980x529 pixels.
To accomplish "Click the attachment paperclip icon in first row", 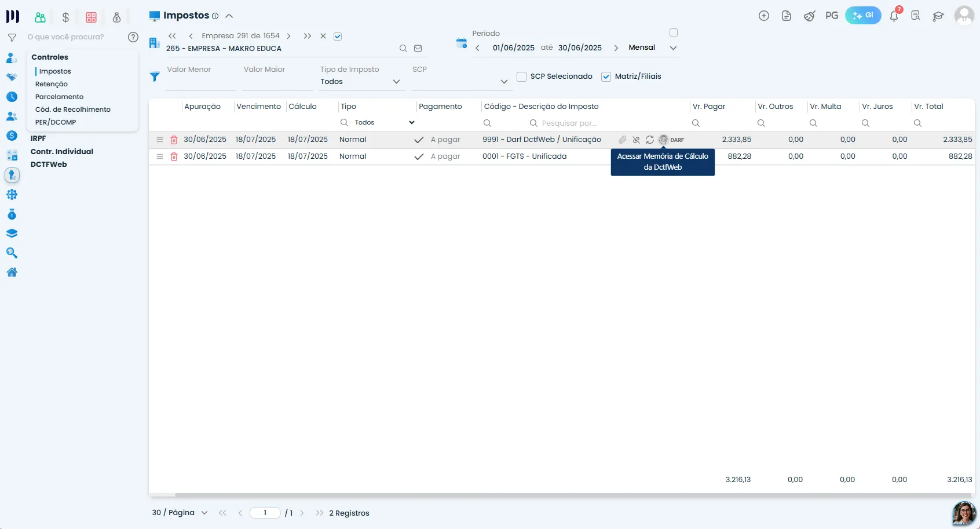I will [x=622, y=140].
